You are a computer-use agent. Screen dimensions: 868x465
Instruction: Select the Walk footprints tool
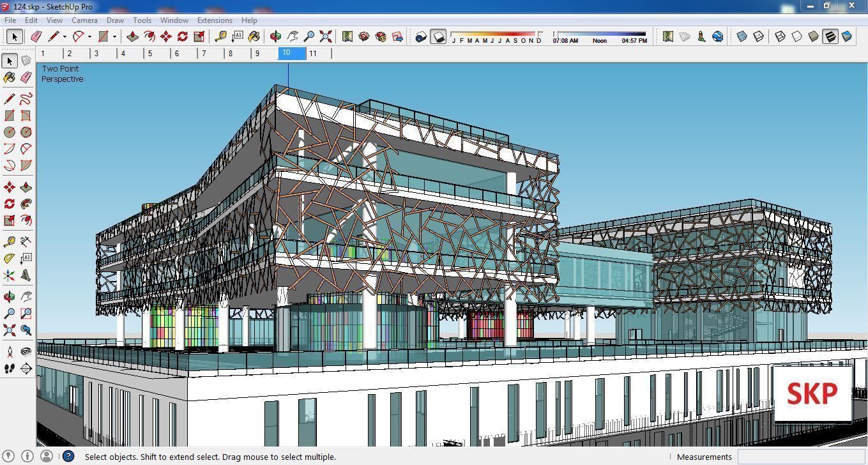click(9, 369)
